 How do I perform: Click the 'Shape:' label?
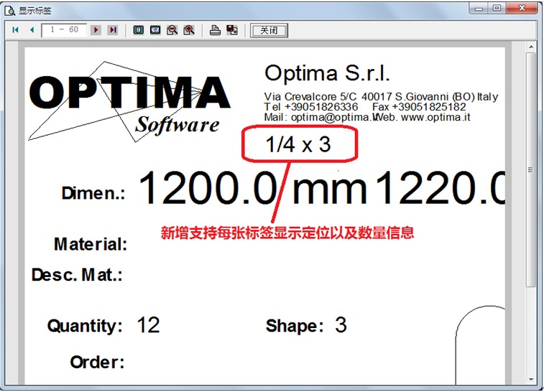(x=295, y=326)
